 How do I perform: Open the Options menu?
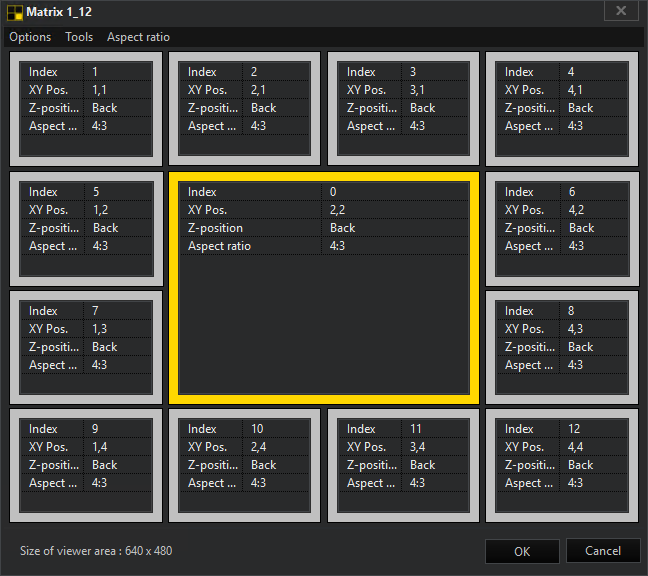[30, 37]
